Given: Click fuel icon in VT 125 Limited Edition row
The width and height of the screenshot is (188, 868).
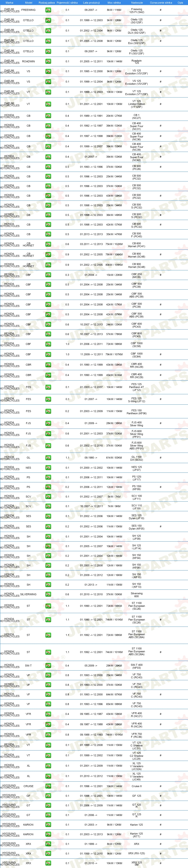Looking at the screenshot, I should pos(48,104).
